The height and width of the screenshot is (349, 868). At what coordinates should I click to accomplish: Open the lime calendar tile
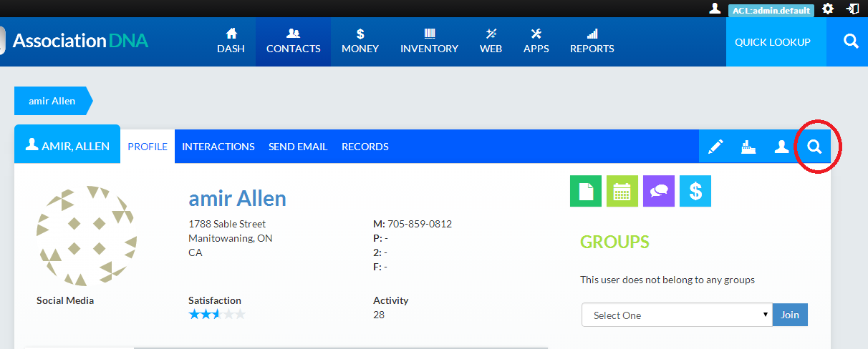click(x=622, y=191)
